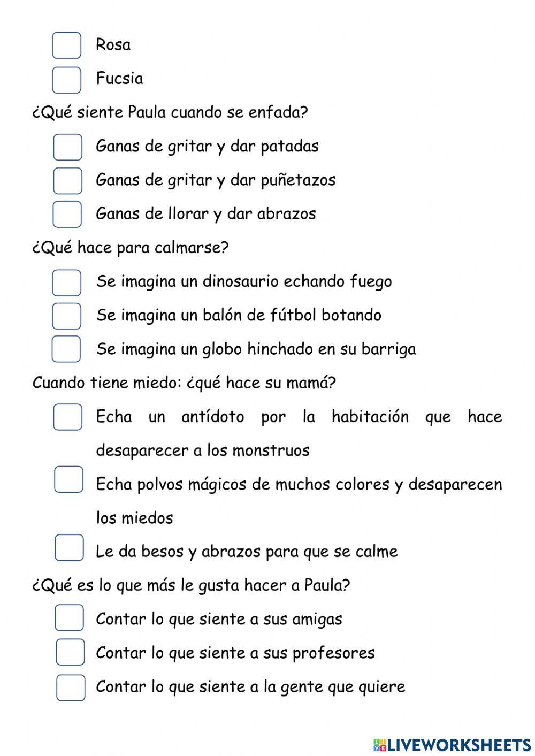The image size is (535, 756).
Task: Click the Liveworksheets colored logo icon
Action: pos(379,744)
